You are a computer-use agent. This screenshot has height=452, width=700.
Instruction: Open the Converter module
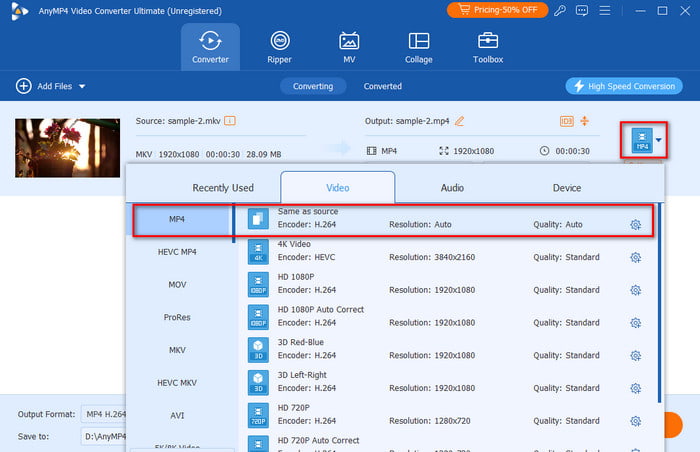click(210, 47)
